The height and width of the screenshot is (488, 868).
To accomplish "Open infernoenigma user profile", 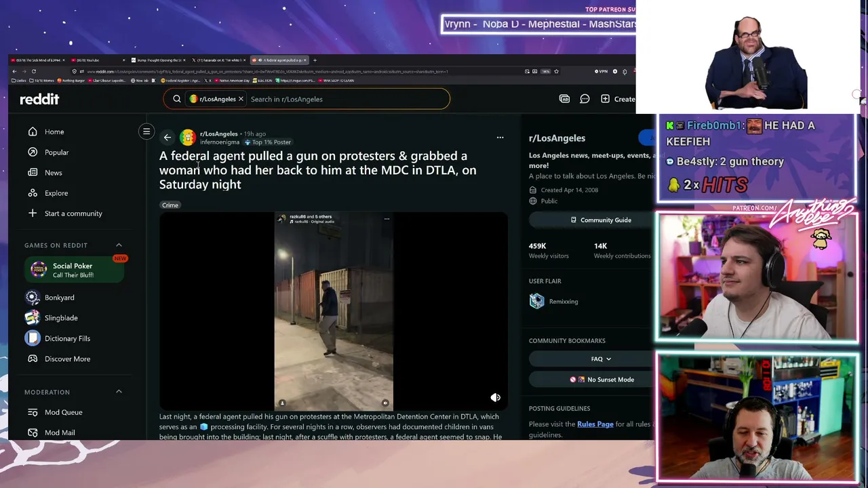I will (220, 142).
